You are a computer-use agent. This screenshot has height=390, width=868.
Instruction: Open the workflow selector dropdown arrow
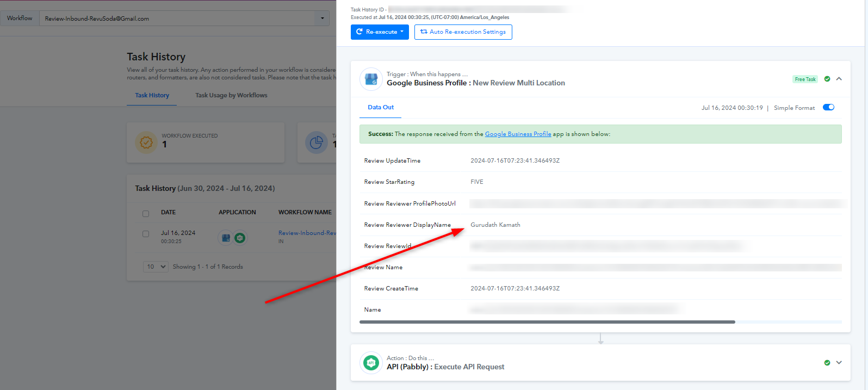[322, 18]
